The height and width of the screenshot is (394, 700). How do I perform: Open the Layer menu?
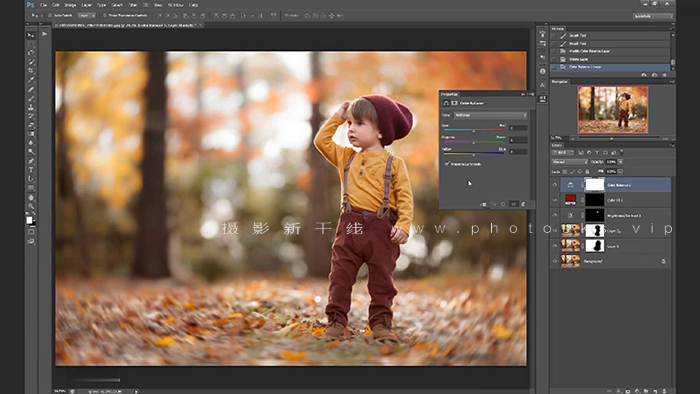(x=87, y=5)
